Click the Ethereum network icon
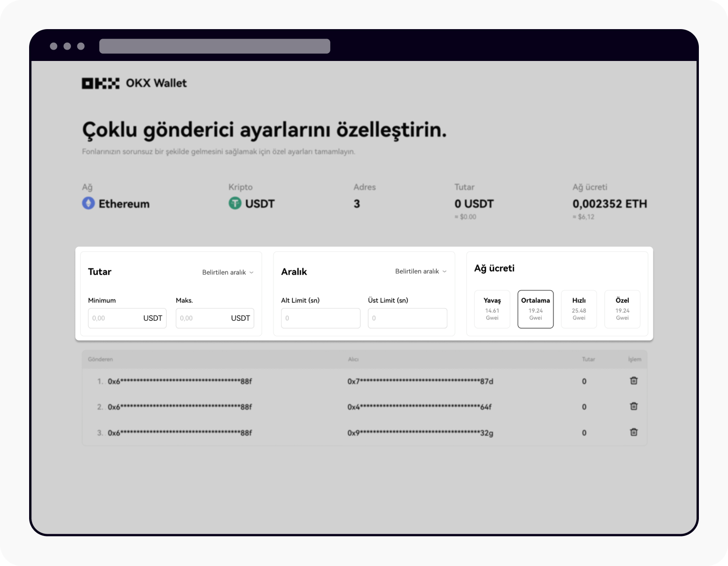The width and height of the screenshot is (728, 566). pos(88,204)
